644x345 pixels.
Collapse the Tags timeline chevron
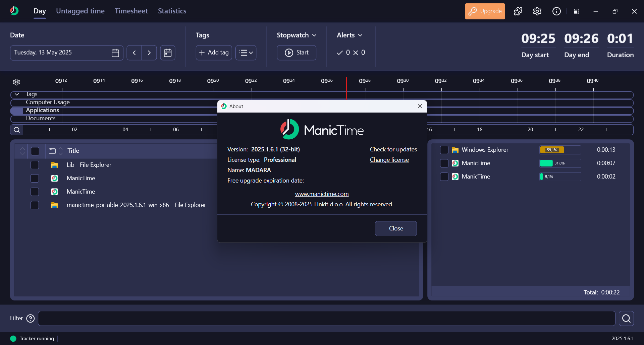pyautogui.click(x=17, y=94)
